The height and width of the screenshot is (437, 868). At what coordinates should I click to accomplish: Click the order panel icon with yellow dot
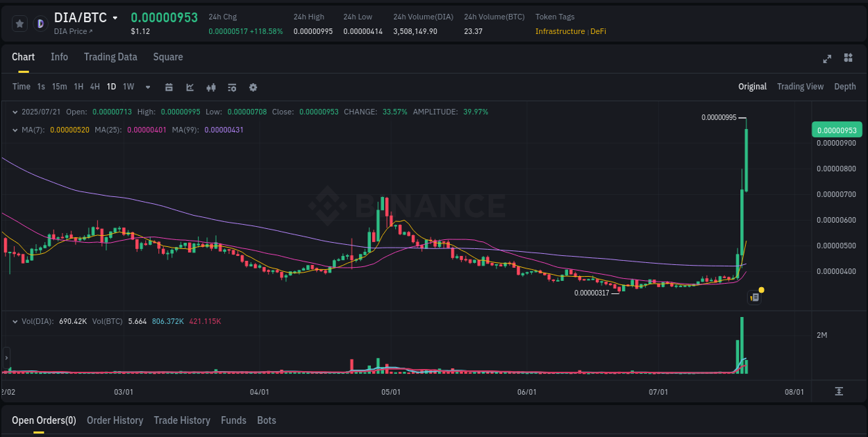tap(755, 297)
